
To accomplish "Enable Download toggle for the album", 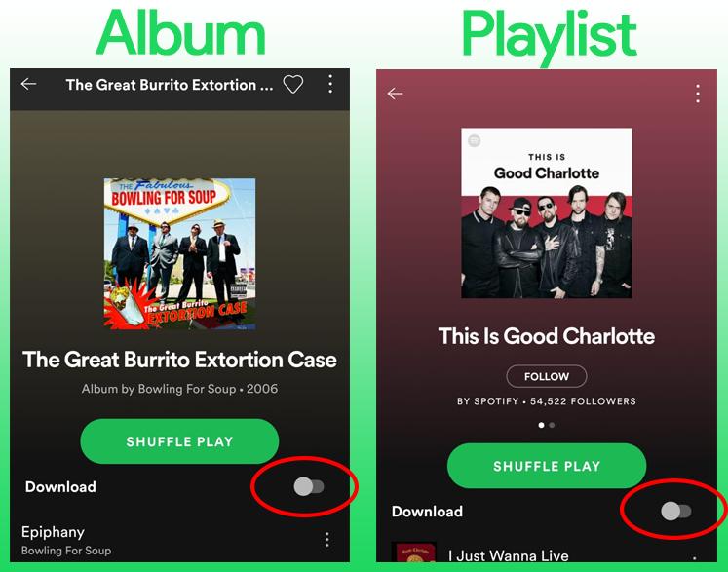I will tap(309, 486).
